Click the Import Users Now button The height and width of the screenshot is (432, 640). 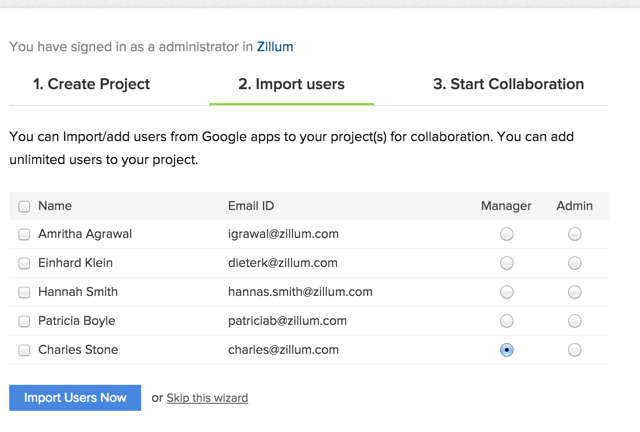coord(75,398)
